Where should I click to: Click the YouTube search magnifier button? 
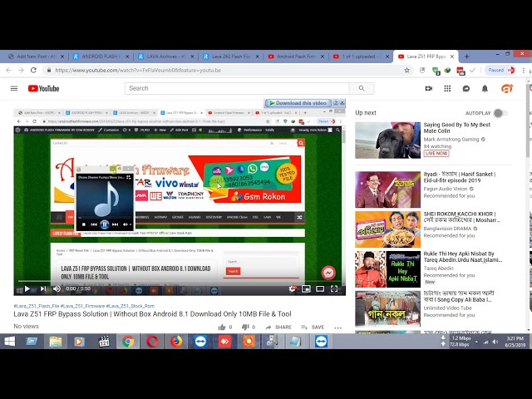coord(362,89)
